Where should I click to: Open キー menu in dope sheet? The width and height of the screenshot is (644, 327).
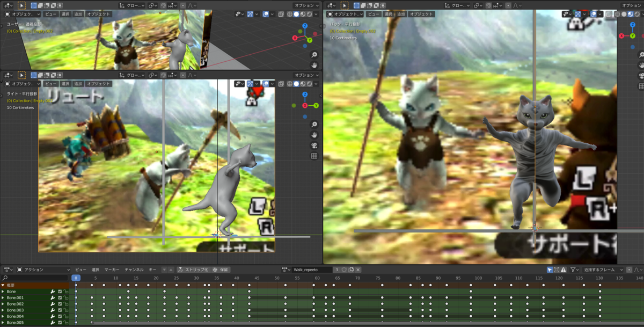(x=152, y=270)
